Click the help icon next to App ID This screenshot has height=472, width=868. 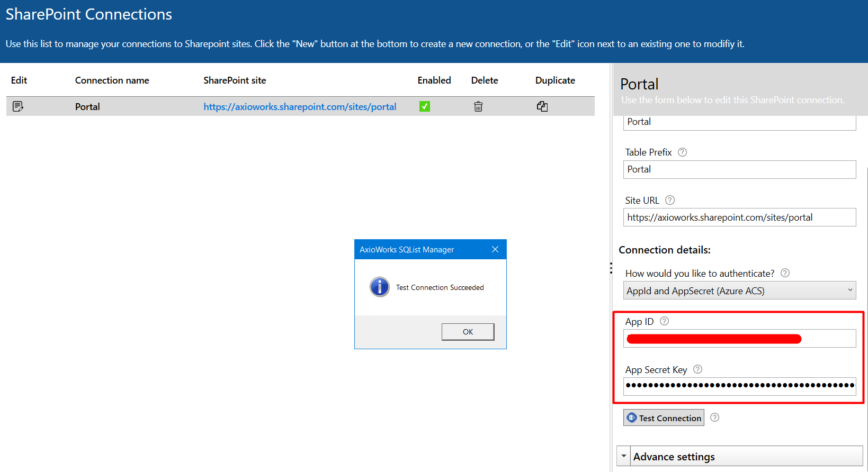[x=665, y=321]
